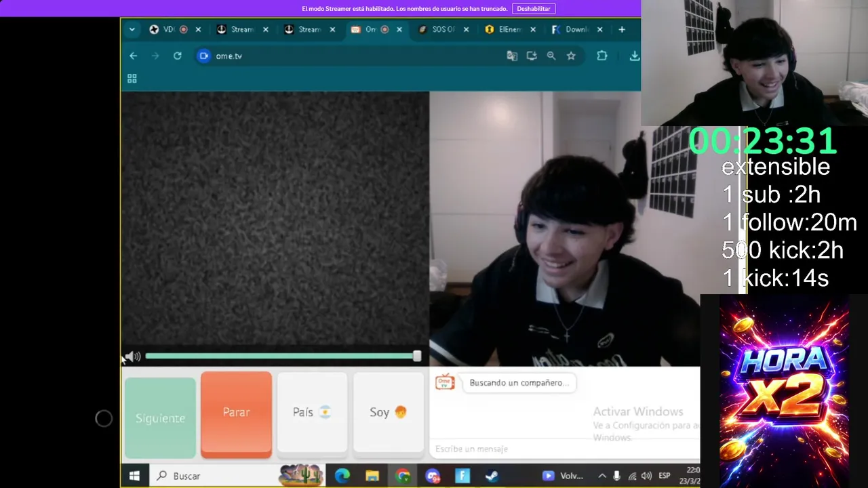This screenshot has width=868, height=488.
Task: Go forward in browser history
Action: [x=155, y=56]
